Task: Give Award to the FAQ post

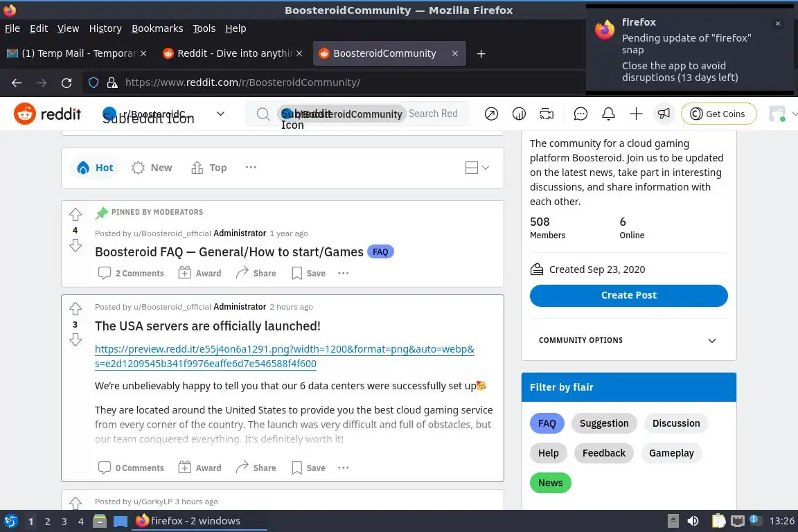Action: pyautogui.click(x=200, y=274)
